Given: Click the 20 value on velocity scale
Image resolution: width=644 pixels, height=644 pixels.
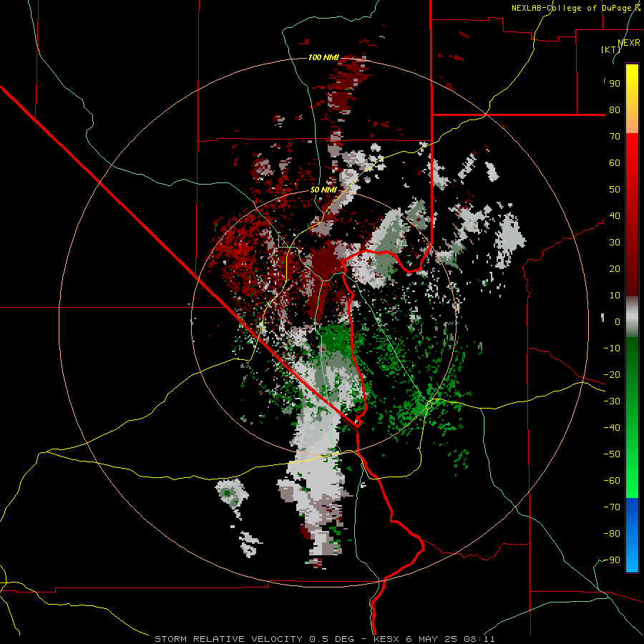Looking at the screenshot, I should coord(615,269).
